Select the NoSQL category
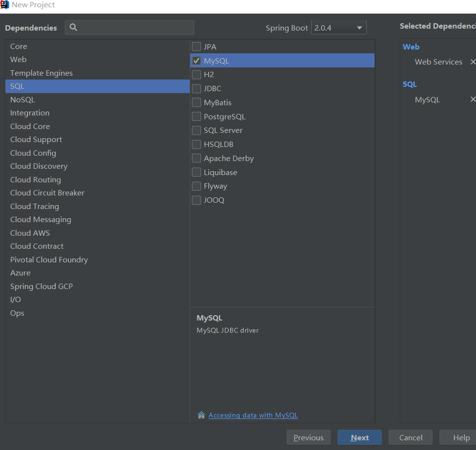 tap(23, 99)
